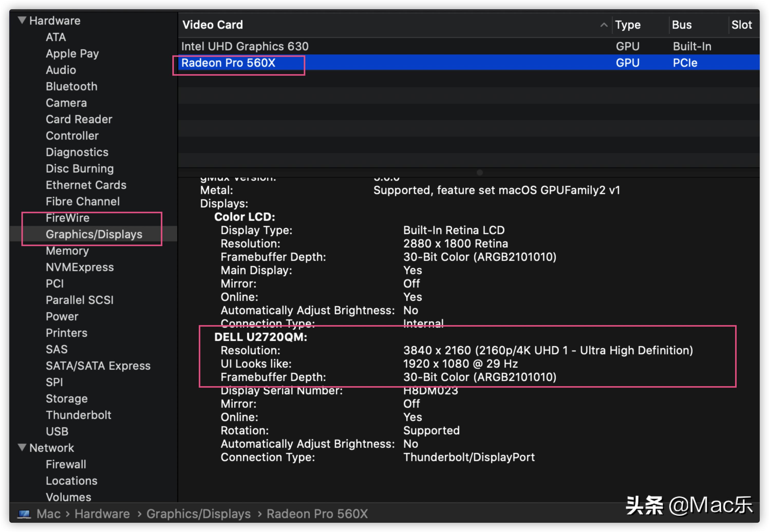Sort the list by the Type column header
Viewport: 769px width, 532px height.
(628, 25)
